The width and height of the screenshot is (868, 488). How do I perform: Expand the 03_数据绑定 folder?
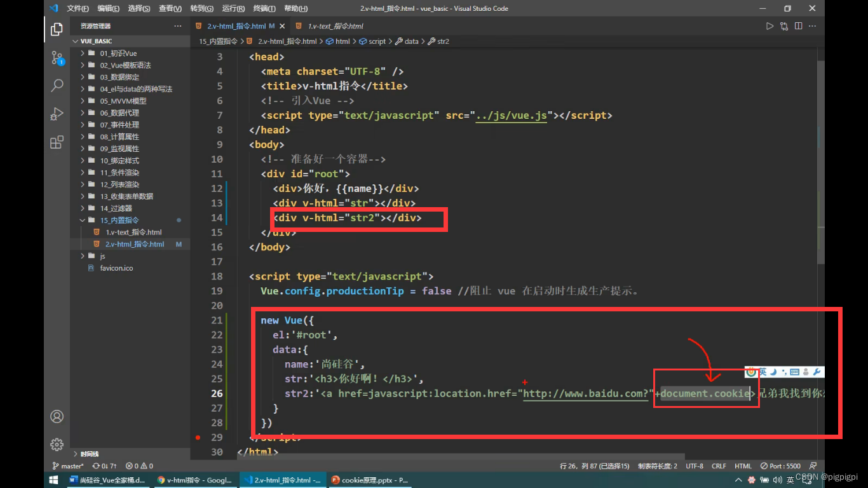coord(119,77)
